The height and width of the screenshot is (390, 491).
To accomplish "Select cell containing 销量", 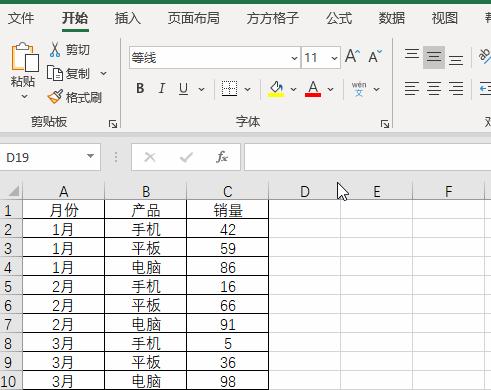I will tap(228, 210).
